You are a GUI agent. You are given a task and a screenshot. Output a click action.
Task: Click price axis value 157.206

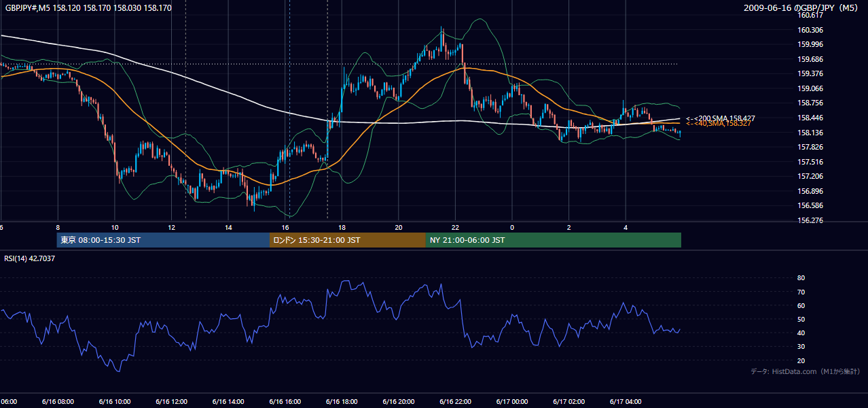point(812,176)
